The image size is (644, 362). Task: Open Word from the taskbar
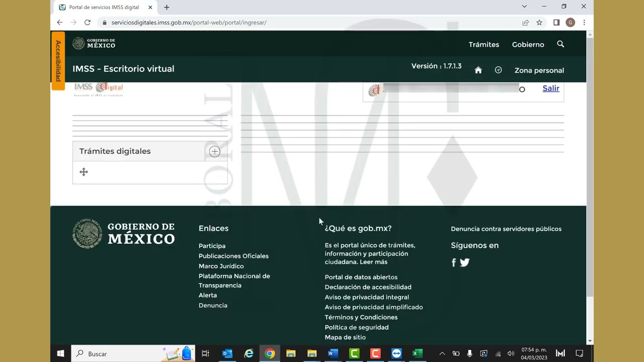pyautogui.click(x=333, y=353)
